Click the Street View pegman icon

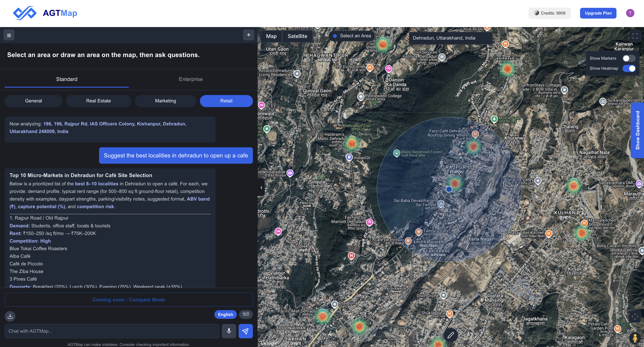point(635,338)
